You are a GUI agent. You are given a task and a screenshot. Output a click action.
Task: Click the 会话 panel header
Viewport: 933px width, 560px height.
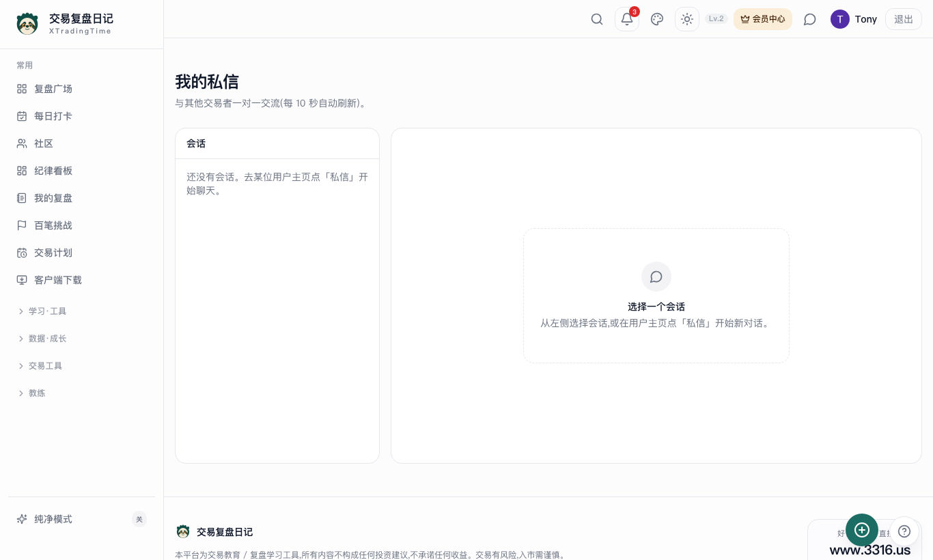277,143
